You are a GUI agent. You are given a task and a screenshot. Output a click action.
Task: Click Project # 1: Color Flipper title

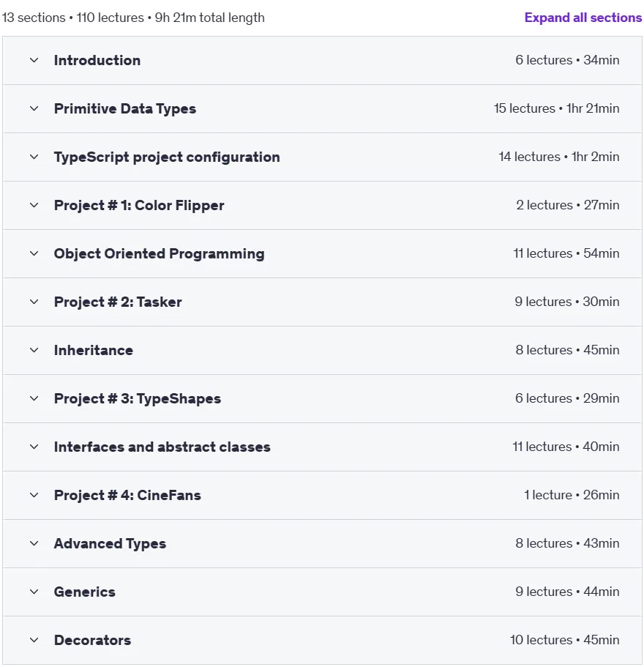139,206
